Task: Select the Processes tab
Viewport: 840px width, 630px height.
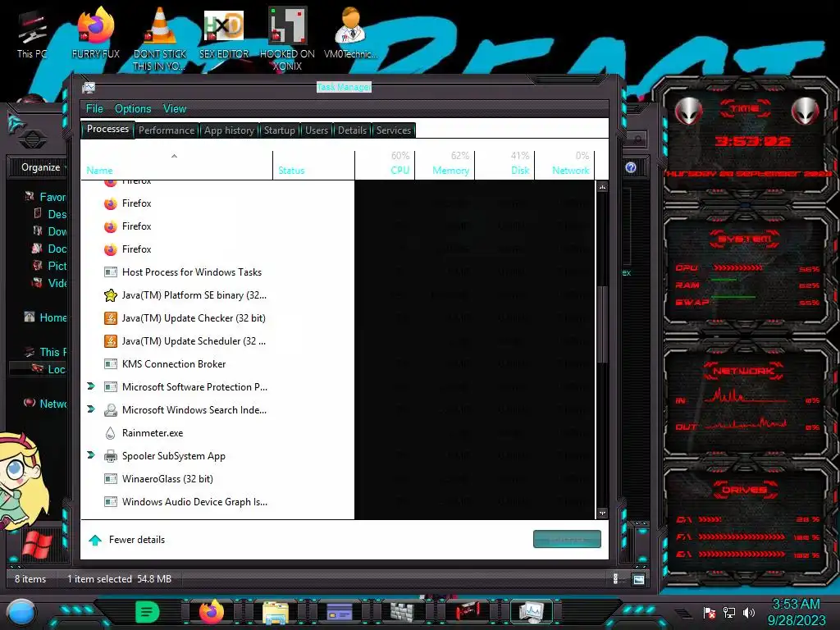Action: (x=107, y=129)
